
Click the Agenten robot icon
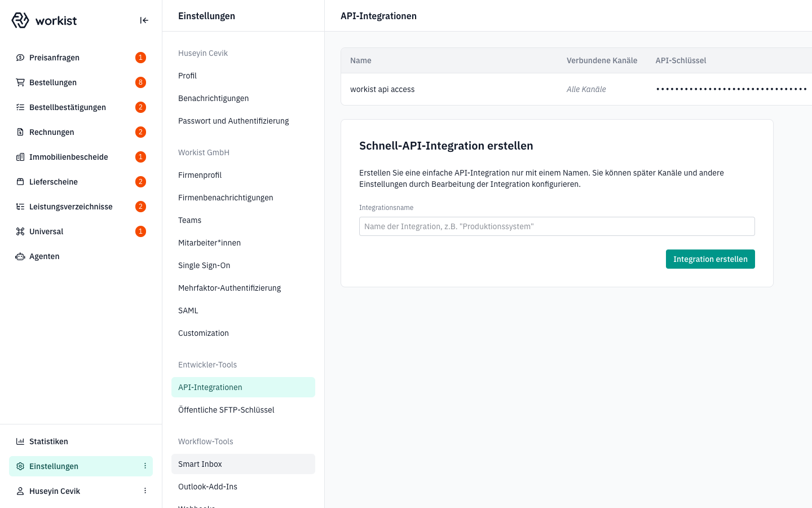[x=20, y=256]
